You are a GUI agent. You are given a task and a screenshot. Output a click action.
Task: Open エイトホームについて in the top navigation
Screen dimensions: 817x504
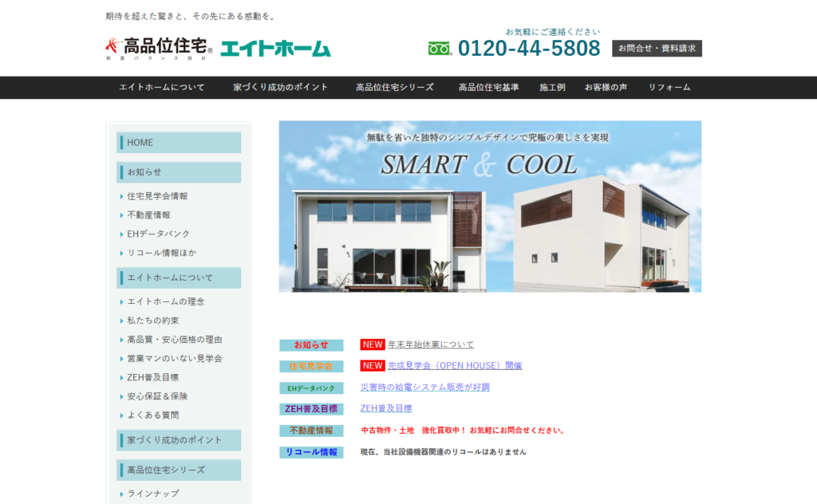[x=162, y=88]
